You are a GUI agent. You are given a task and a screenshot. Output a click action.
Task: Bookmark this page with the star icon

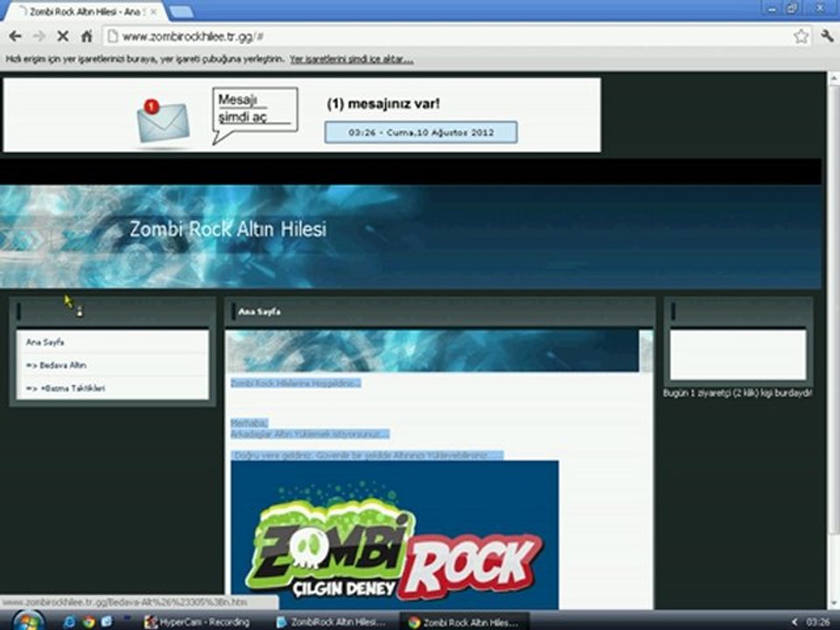click(x=801, y=37)
